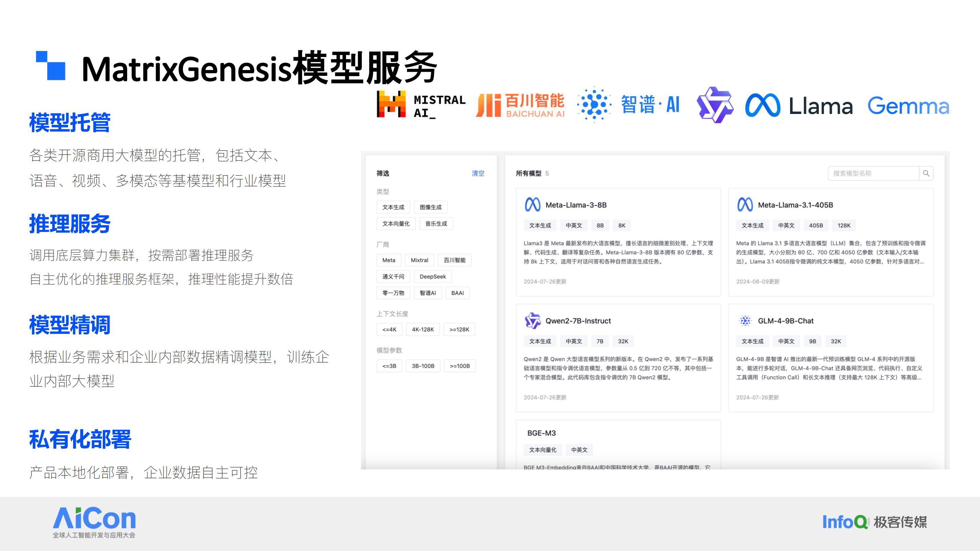Viewport: 980px width, 551px height.
Task: Toggle the 文本向量化 type filter
Action: (396, 223)
